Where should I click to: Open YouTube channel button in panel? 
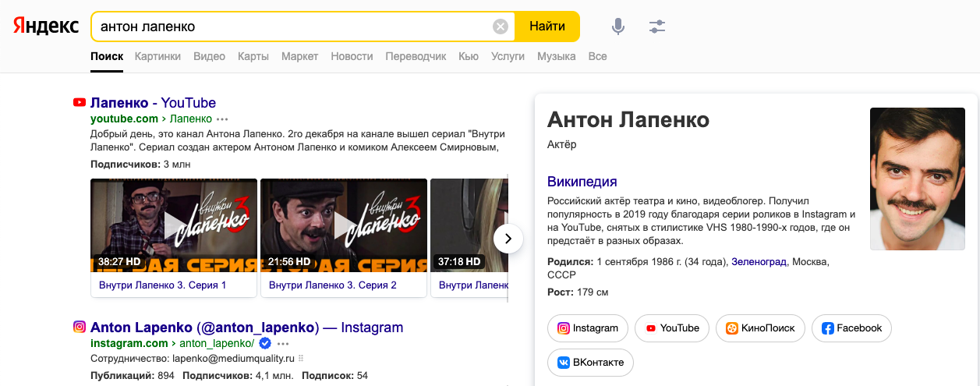click(672, 328)
